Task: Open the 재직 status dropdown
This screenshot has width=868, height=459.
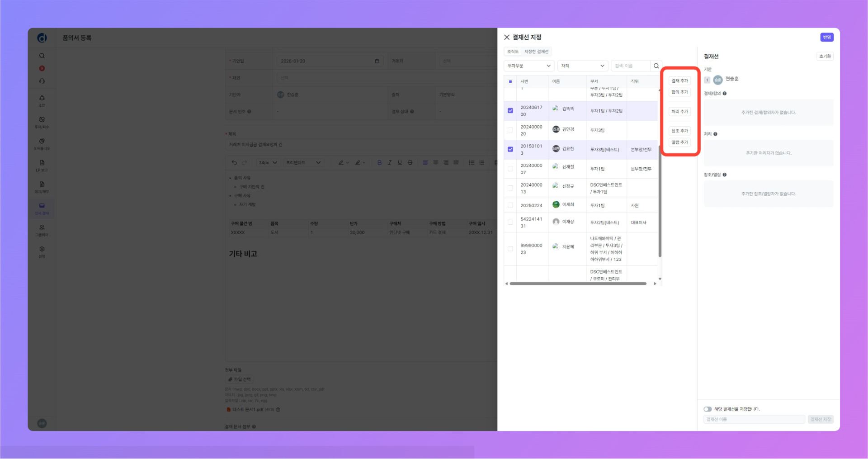Action: (583, 66)
